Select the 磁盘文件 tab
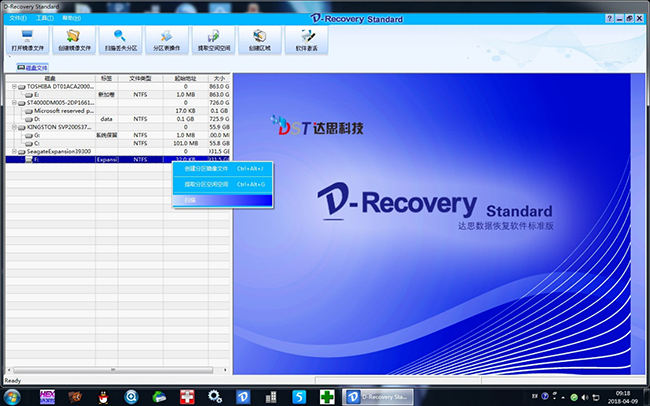The height and width of the screenshot is (406, 650). pyautogui.click(x=33, y=68)
